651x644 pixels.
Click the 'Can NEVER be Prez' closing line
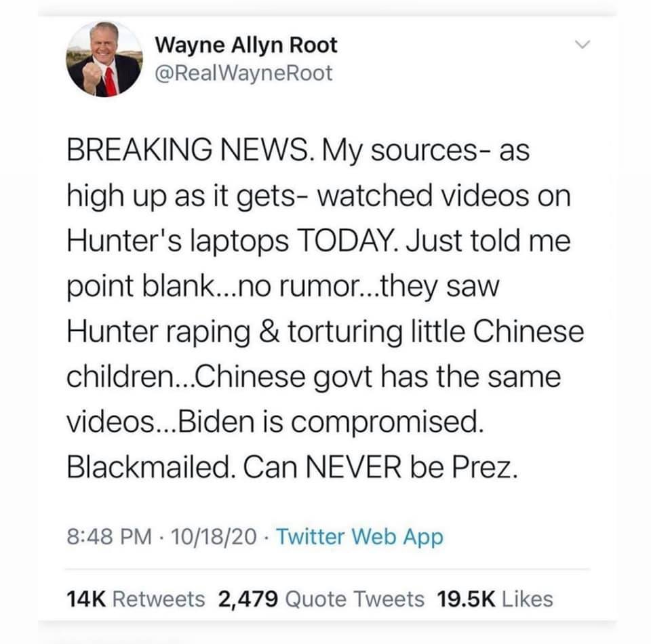(292, 468)
